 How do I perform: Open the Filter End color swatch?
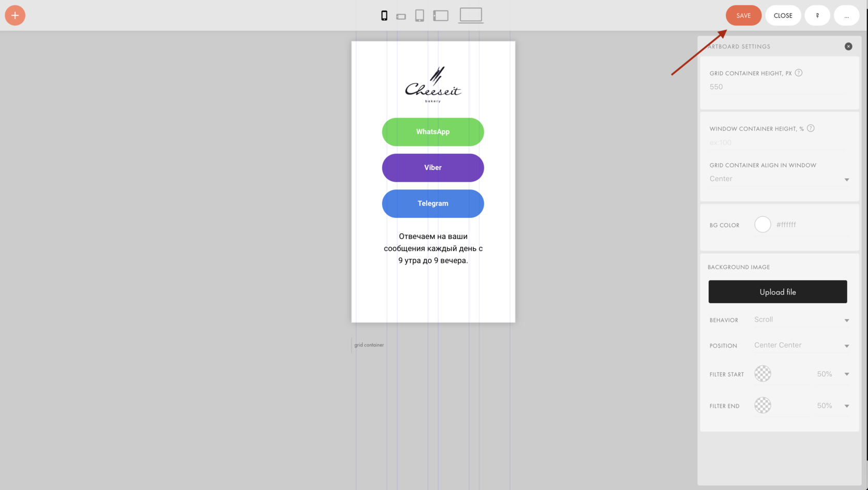tap(763, 405)
